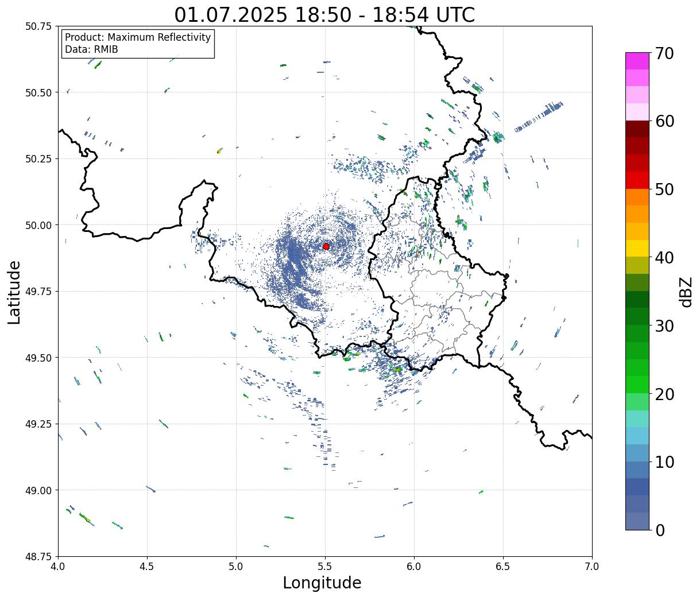Click the colorbar tick label 0
The image size is (700, 597).
[x=659, y=530]
